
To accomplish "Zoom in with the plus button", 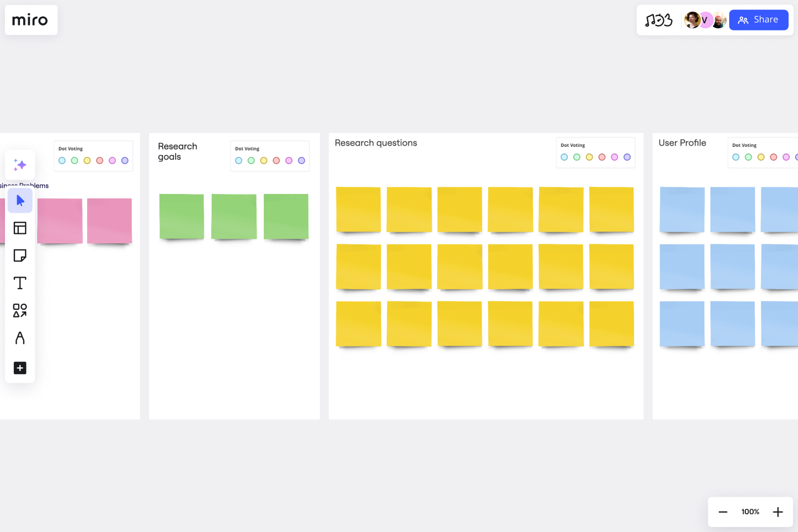I will [778, 512].
